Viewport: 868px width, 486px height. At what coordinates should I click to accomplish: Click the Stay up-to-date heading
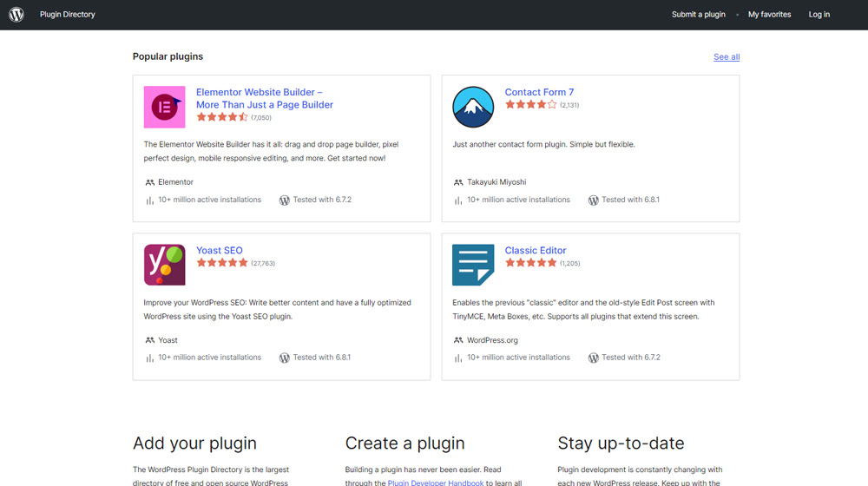point(621,443)
